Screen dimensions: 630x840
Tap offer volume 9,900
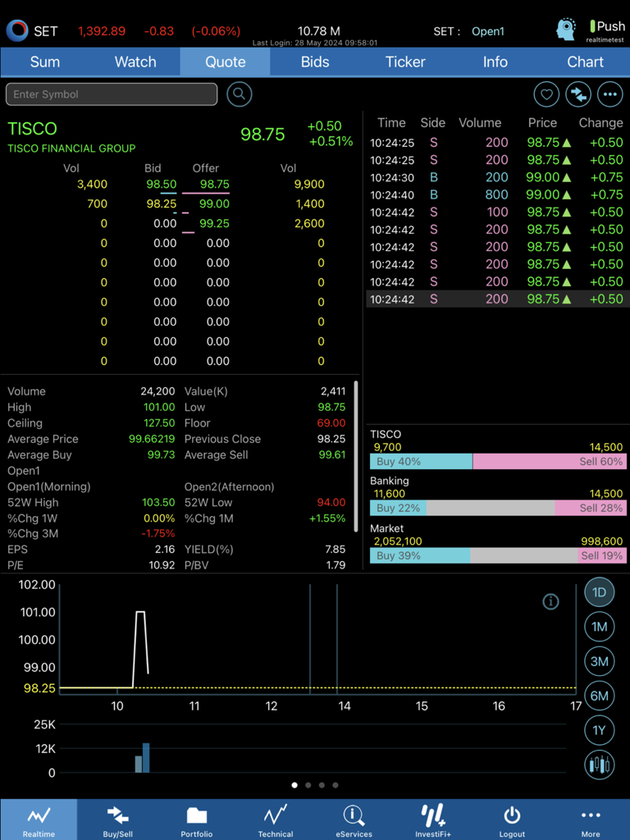click(x=309, y=185)
